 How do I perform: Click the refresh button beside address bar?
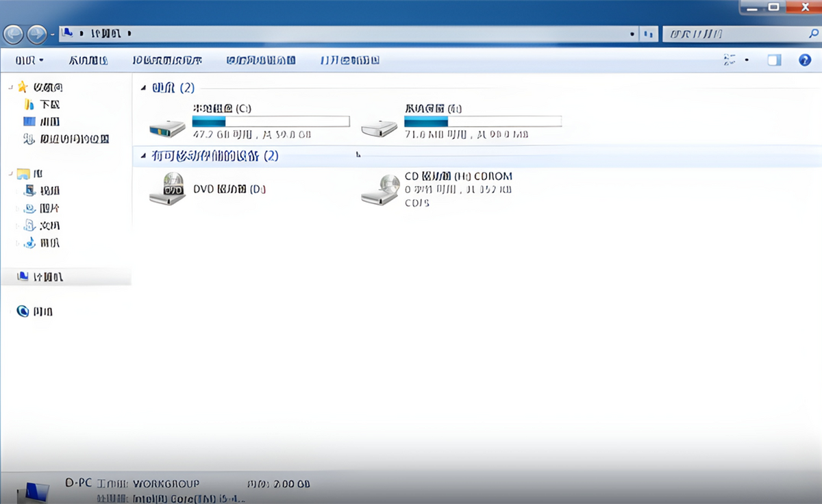647,34
